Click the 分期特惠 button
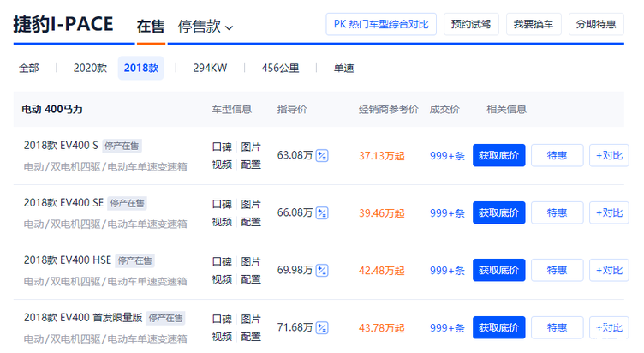This screenshot has height=353, width=644. point(596,24)
